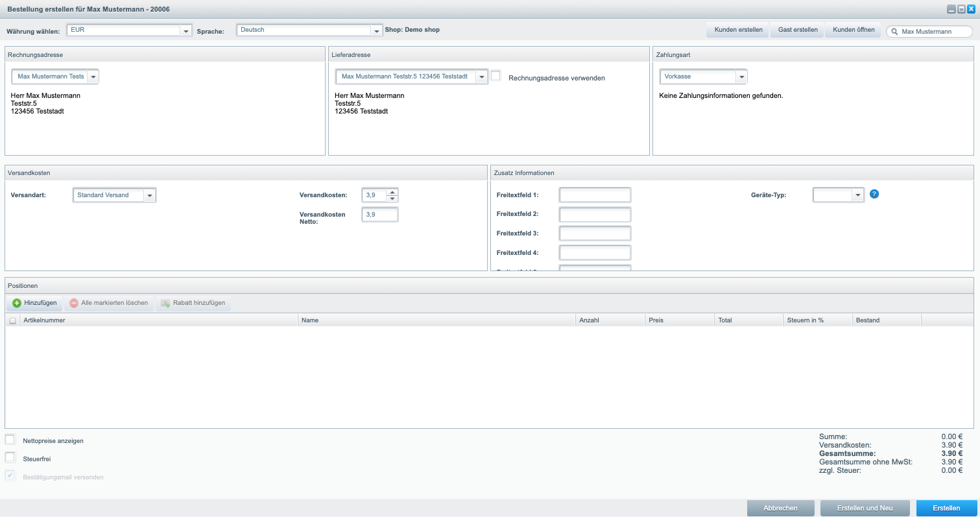The height and width of the screenshot is (517, 980).
Task: Click the Bestand column header
Action: click(x=887, y=320)
